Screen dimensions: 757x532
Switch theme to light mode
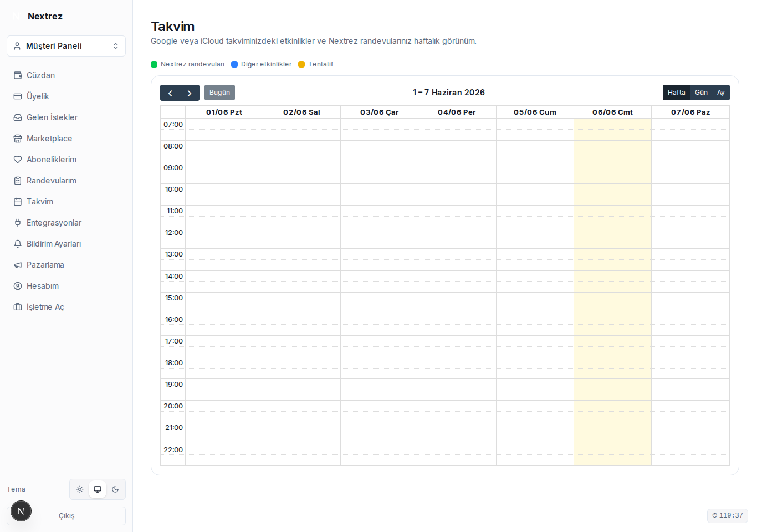[80, 489]
